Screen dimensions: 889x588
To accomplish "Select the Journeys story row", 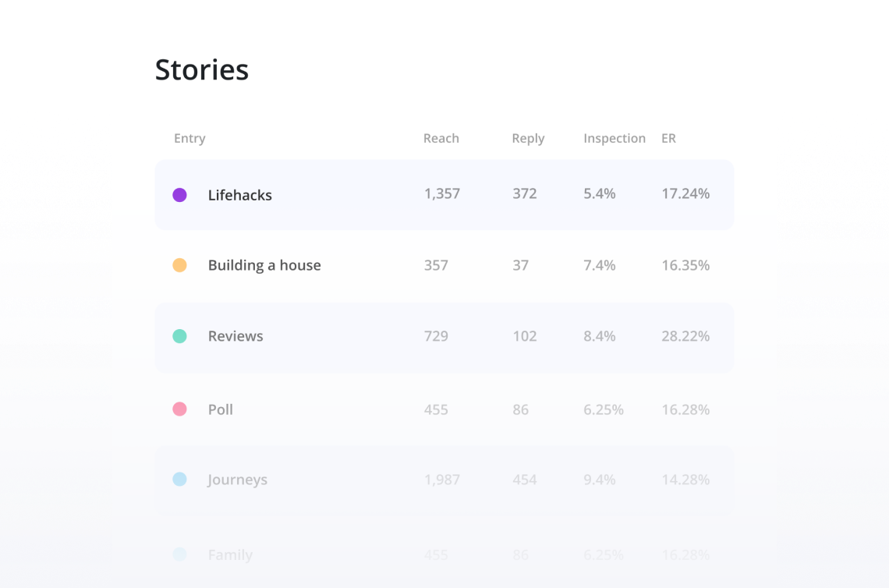I will [444, 479].
